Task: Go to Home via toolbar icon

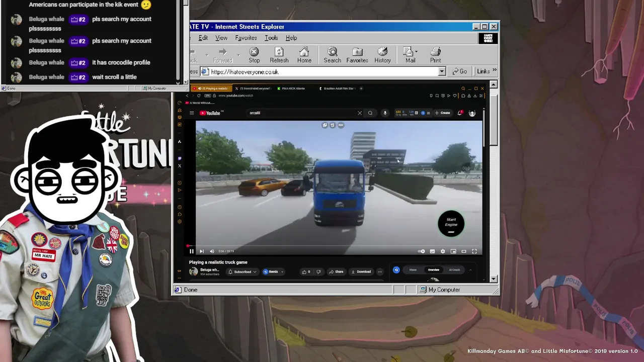Action: [304, 55]
